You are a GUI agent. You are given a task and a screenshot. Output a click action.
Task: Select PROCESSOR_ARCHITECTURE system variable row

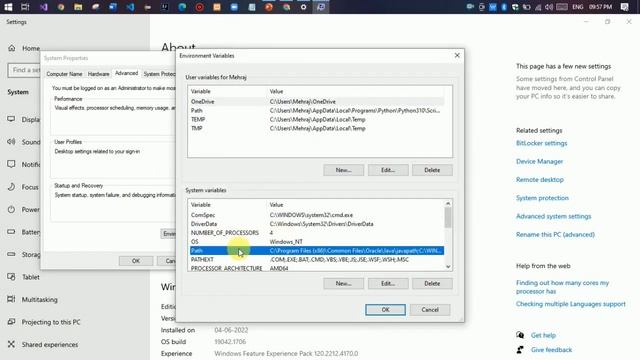tap(317, 268)
